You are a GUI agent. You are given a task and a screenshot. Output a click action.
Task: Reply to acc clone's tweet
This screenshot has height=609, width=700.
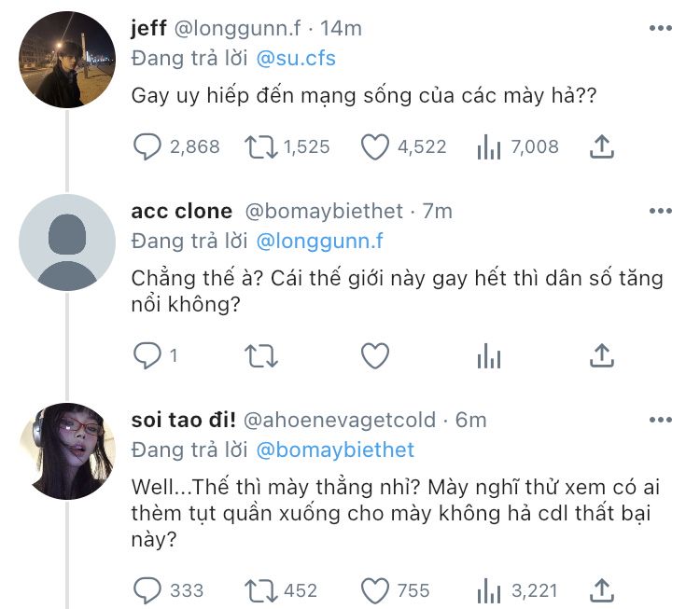point(148,355)
